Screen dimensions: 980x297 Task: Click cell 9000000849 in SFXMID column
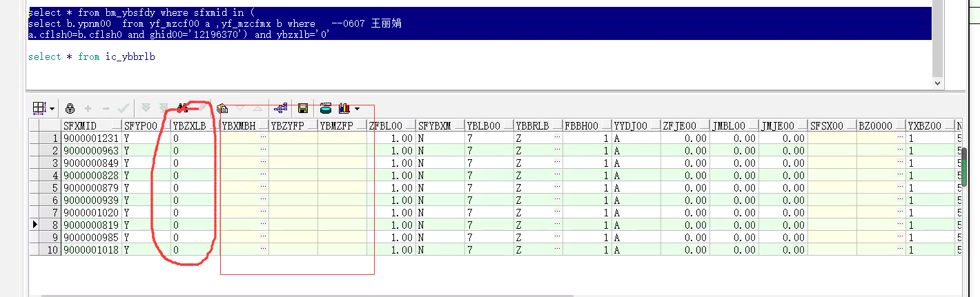point(91,163)
